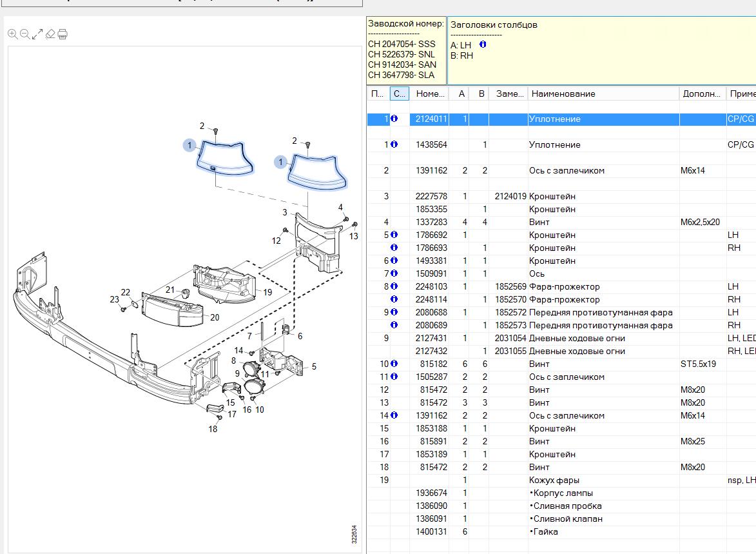Click replacement number 2124019 in the table

510,196
